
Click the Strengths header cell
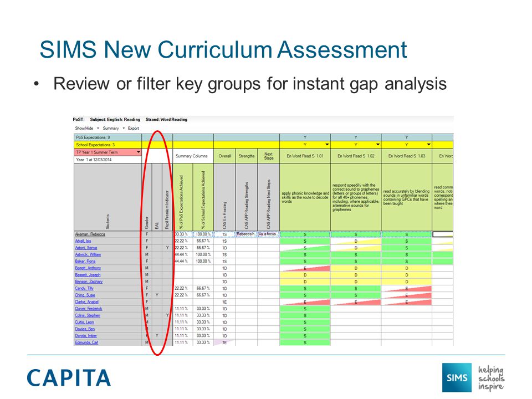point(246,156)
